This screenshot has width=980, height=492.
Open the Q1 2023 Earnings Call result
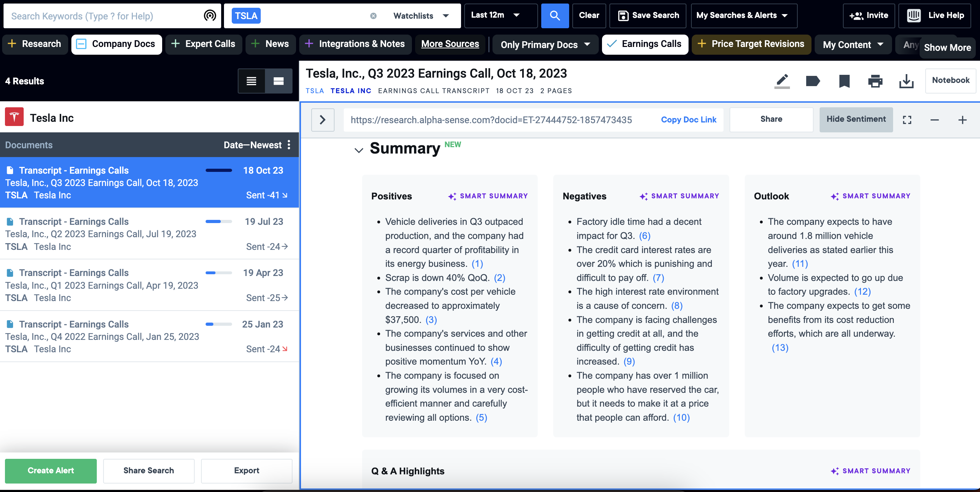(x=149, y=285)
